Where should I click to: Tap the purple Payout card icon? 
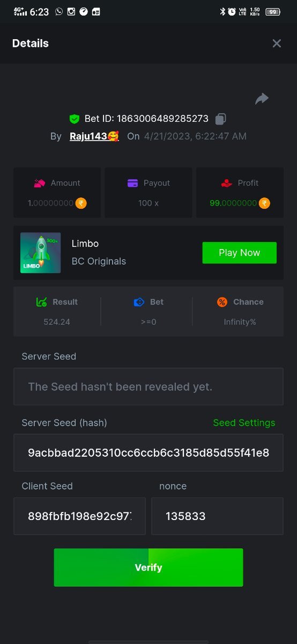pos(133,183)
